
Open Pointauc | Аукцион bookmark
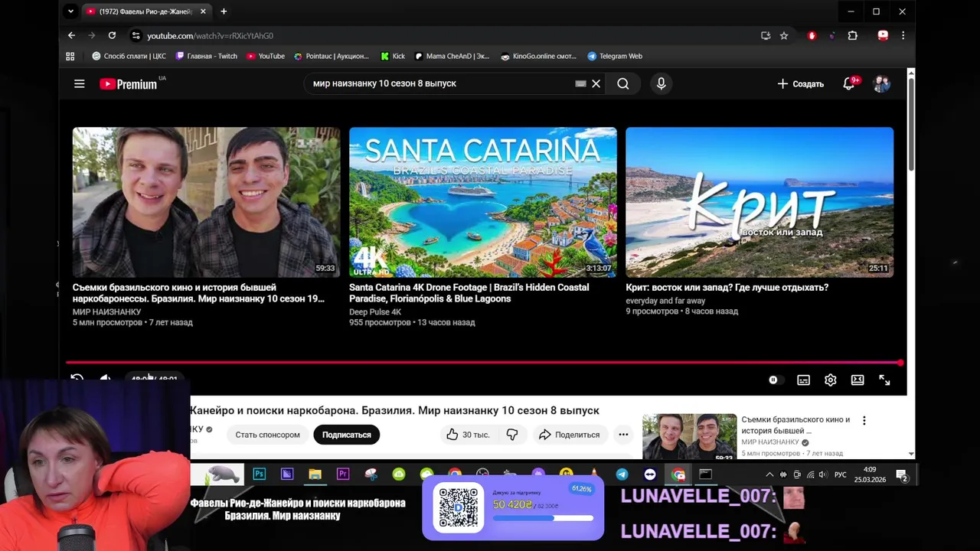tap(332, 56)
